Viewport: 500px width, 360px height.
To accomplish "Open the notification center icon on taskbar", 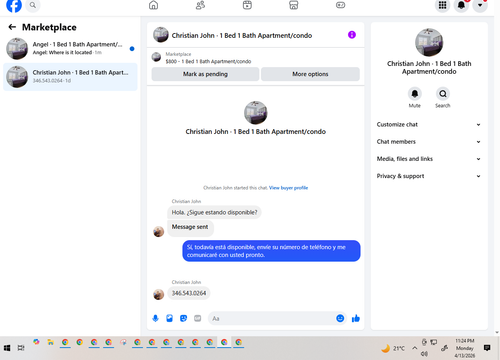I will 487,348.
